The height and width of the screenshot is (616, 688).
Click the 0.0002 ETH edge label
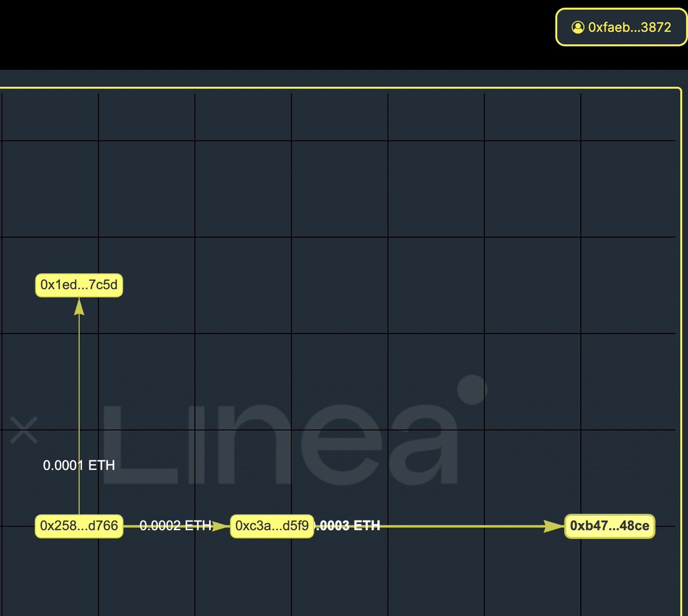click(175, 525)
